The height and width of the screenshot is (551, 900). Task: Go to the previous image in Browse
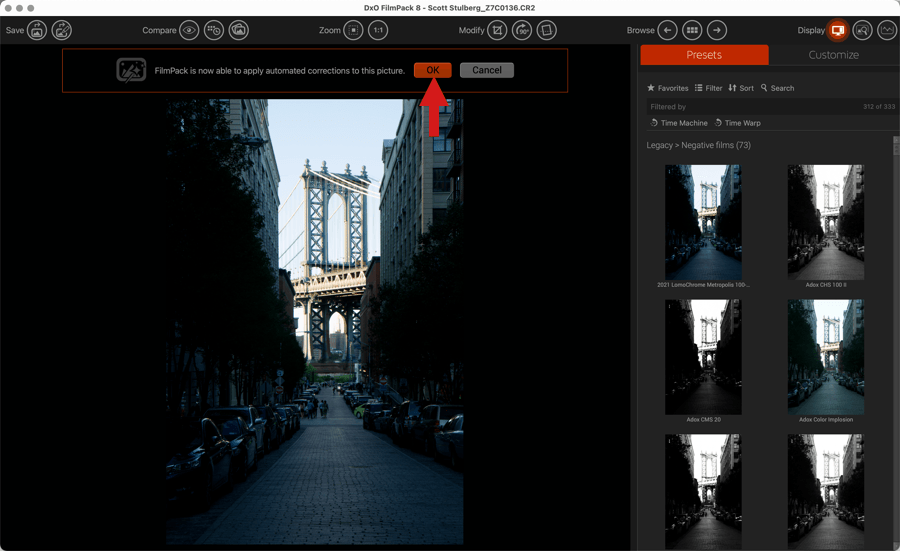pyautogui.click(x=667, y=31)
